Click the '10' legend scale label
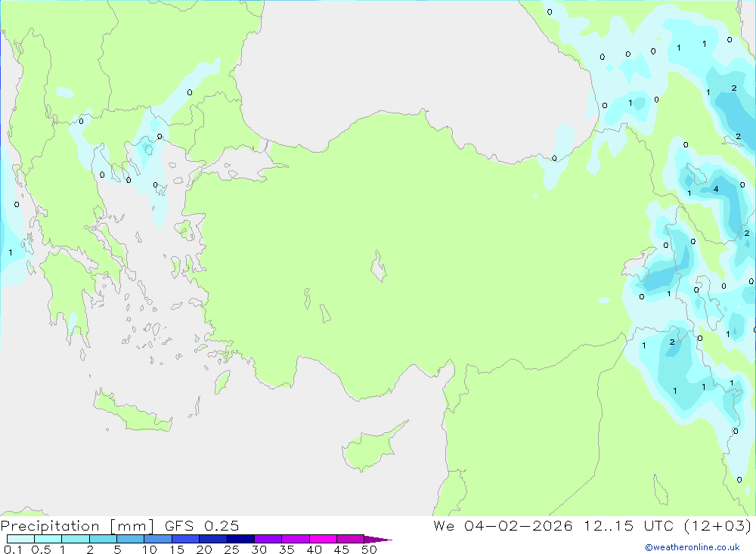Screen dimensions: 756x554 point(150,549)
